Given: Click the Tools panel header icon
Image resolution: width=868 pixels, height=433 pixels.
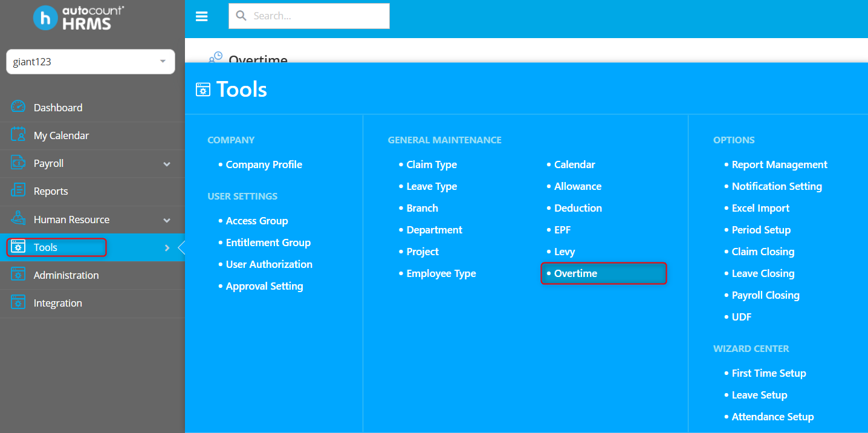Looking at the screenshot, I should 203,90.
